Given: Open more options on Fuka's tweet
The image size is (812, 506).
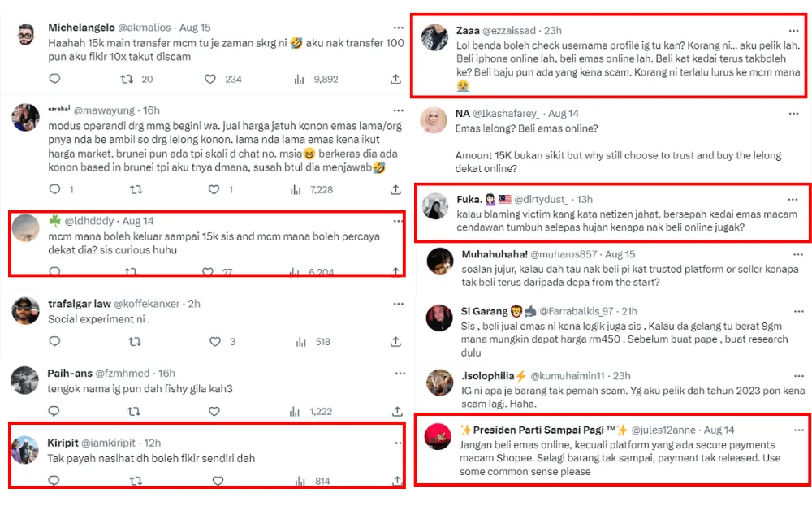Looking at the screenshot, I should click(x=791, y=199).
